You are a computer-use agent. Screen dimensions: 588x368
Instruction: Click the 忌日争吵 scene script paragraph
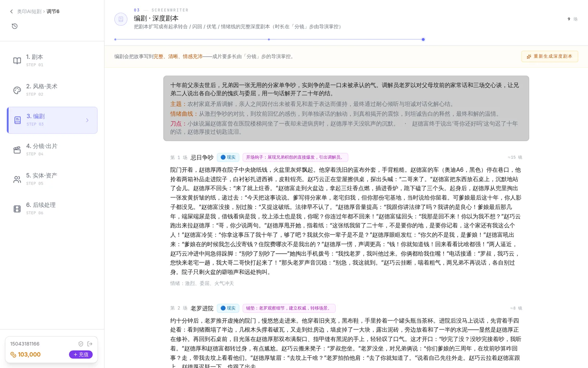click(x=346, y=221)
